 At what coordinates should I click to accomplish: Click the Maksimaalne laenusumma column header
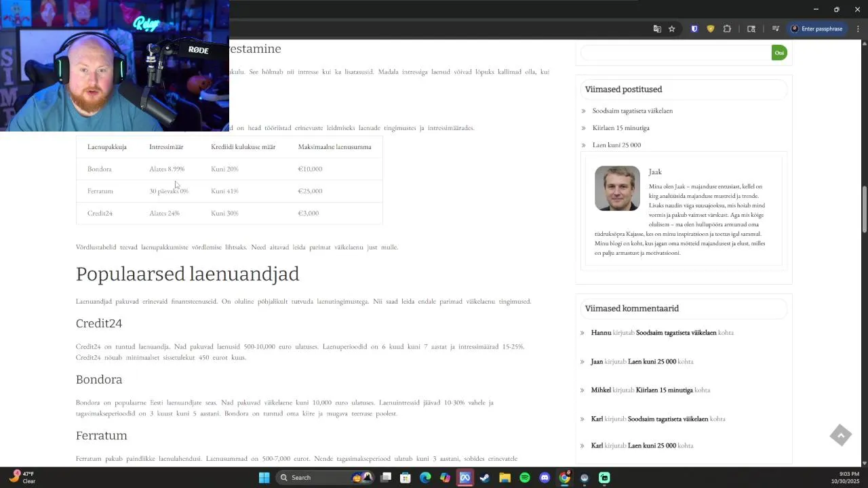click(x=334, y=146)
